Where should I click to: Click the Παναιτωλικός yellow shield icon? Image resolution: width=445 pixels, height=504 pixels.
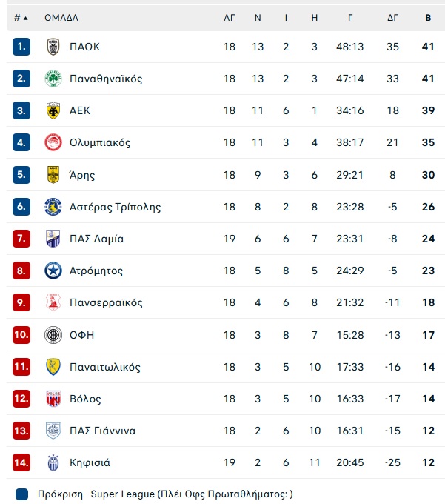tap(53, 367)
